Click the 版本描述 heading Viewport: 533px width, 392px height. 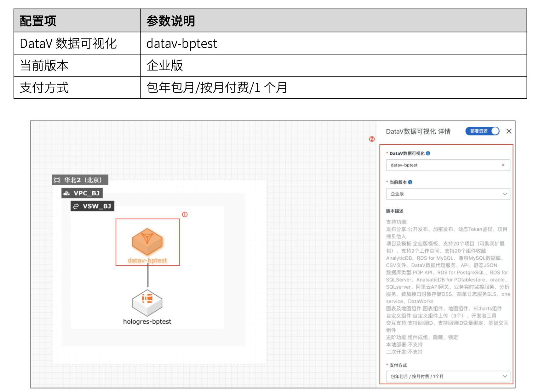[395, 211]
